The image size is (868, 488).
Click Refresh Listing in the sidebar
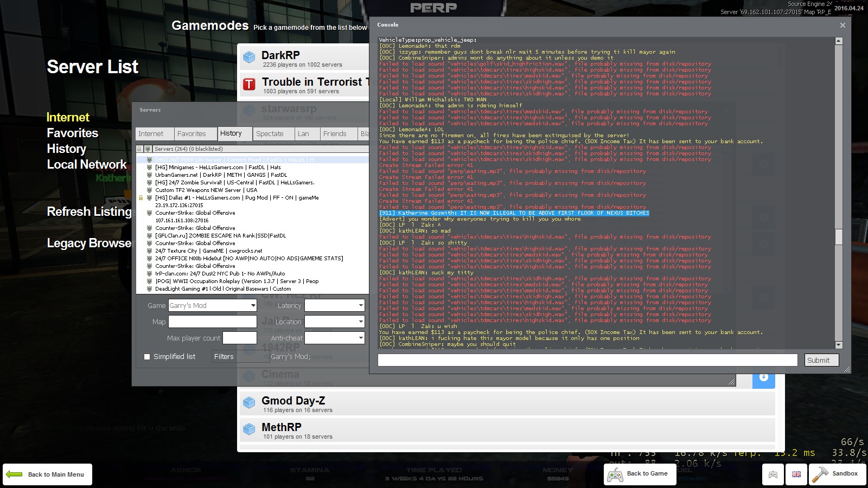click(89, 211)
